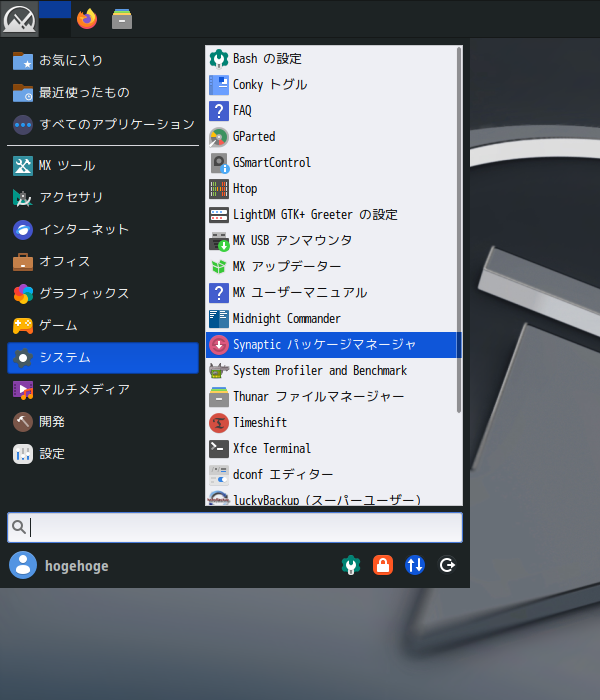
Task: Click the MX アップデーター box icon
Action: tap(219, 267)
